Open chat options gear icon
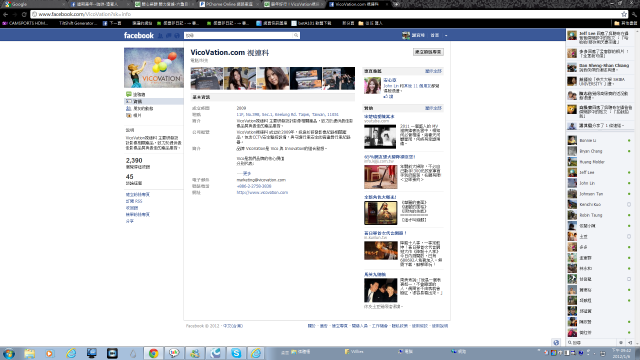This screenshot has width=640, height=360. point(621,342)
